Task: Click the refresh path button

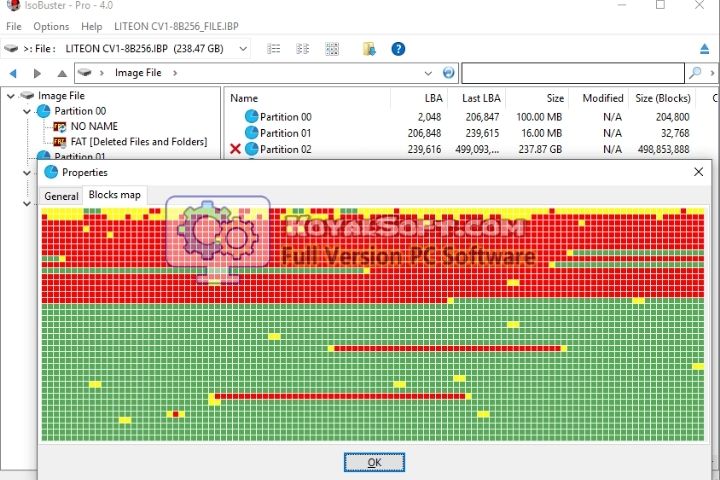Action: pos(449,73)
